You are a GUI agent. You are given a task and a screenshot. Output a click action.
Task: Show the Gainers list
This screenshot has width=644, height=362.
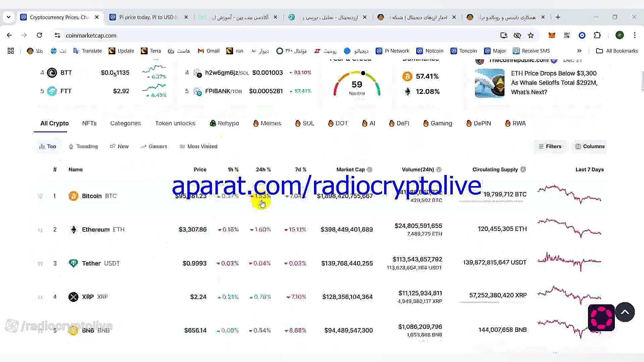coord(154,146)
